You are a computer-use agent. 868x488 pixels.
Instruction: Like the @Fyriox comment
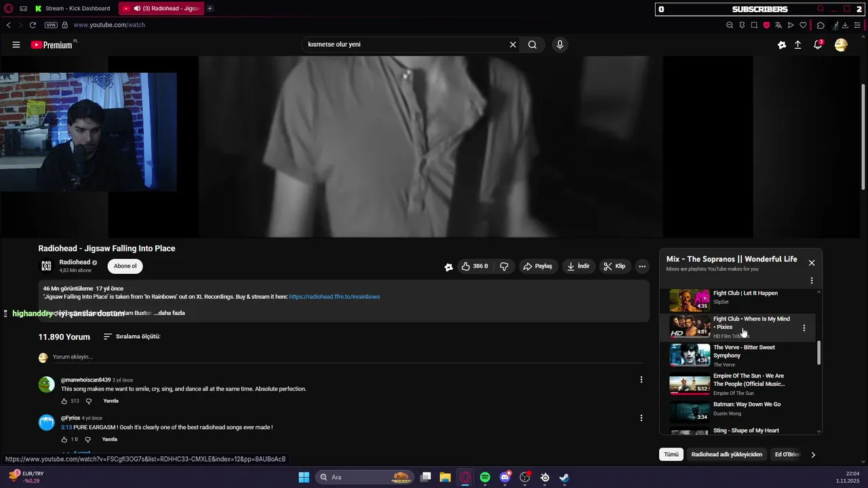[x=64, y=440]
